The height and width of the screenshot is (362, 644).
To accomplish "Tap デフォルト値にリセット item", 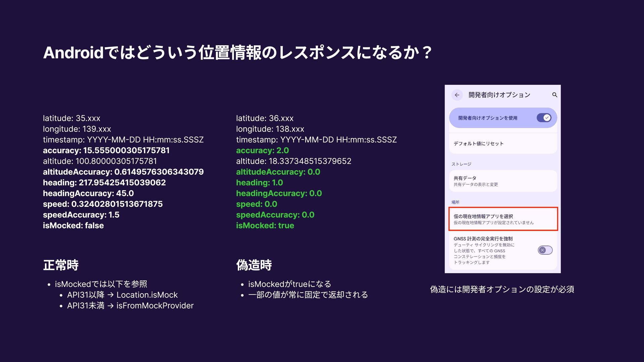I will tap(478, 143).
